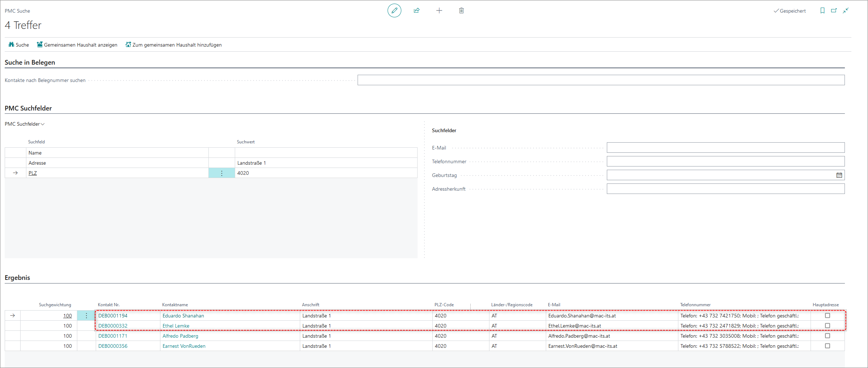This screenshot has width=868, height=368.
Task: Click the Länder-/Regionscode column header
Action: click(x=512, y=305)
